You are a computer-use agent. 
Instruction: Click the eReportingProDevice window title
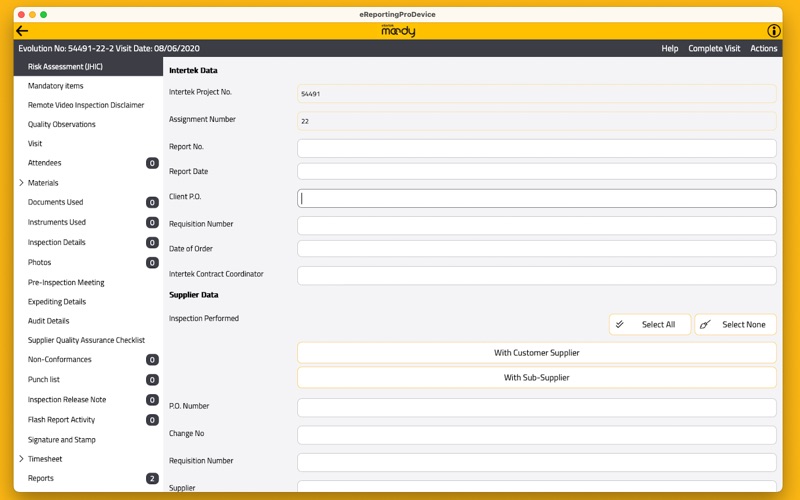pos(397,14)
